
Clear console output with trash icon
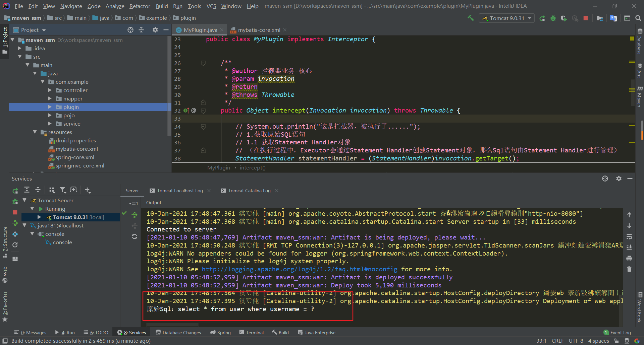[629, 269]
